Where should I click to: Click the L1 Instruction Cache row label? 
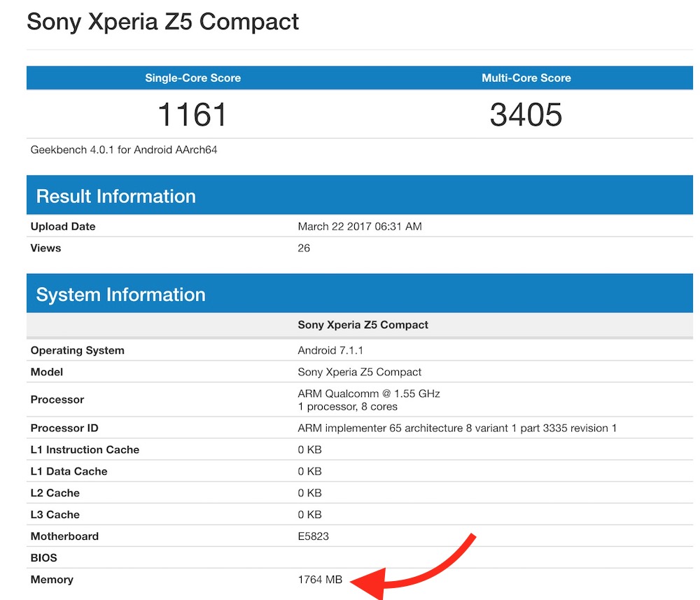(x=85, y=449)
